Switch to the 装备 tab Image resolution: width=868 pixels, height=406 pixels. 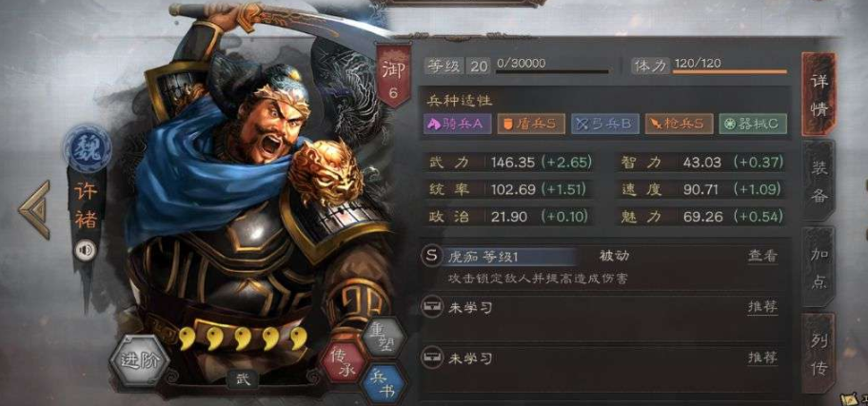click(x=819, y=180)
